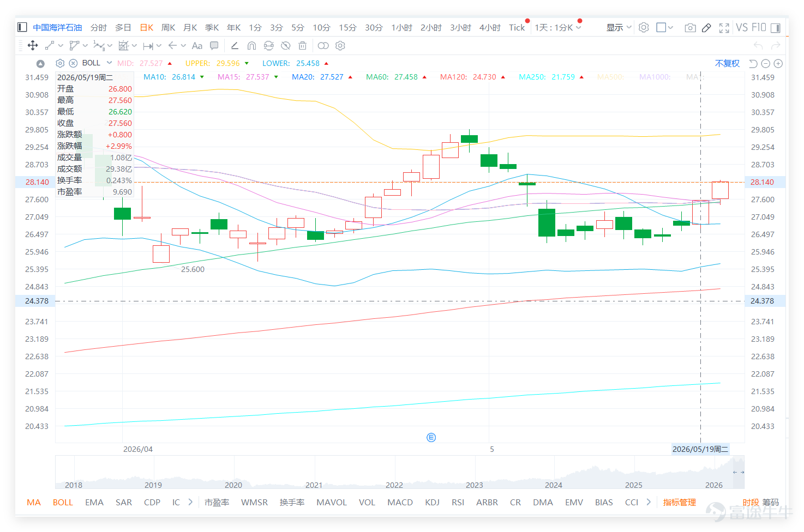
Task: Select the Aa text annotation tool
Action: coord(197,46)
